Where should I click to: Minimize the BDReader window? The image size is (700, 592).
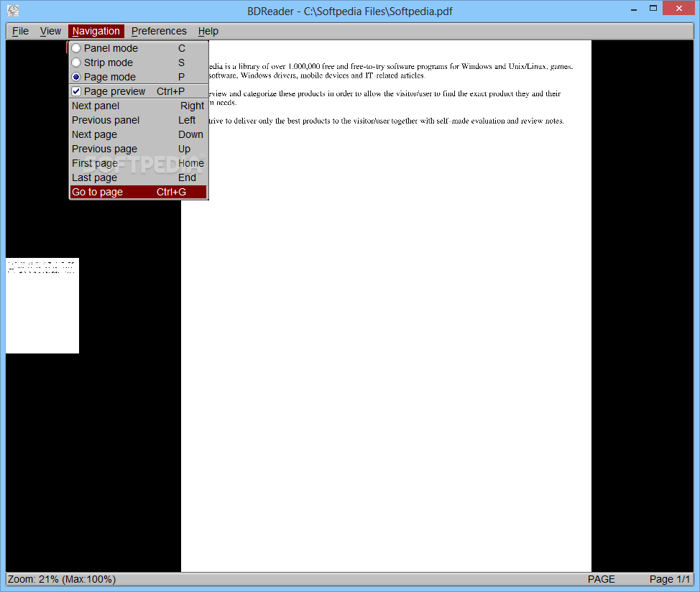coord(633,9)
